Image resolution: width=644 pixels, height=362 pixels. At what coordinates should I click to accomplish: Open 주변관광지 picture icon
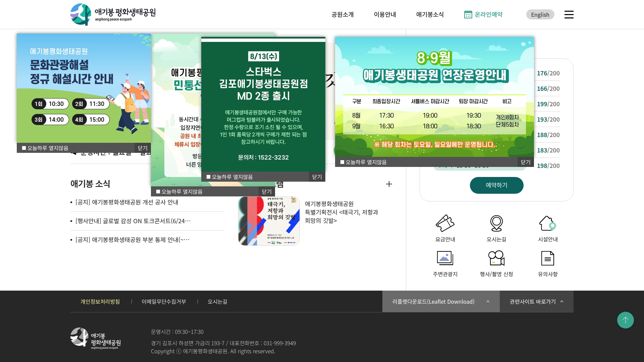[x=445, y=258]
